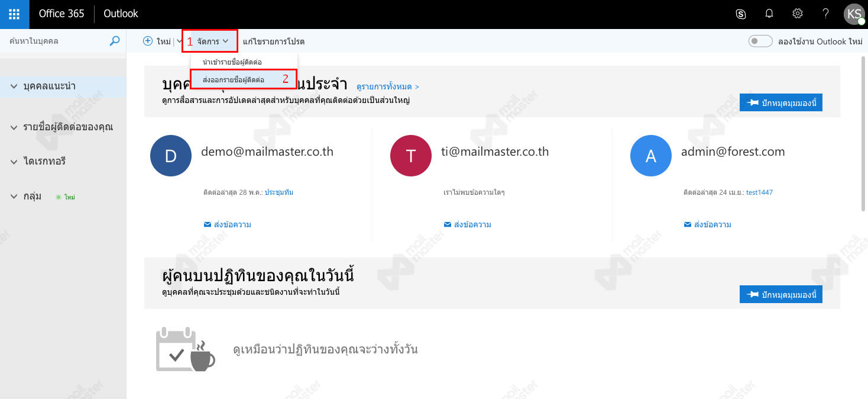Toggle the try new Outlook switch
This screenshot has width=868, height=399.
click(760, 41)
